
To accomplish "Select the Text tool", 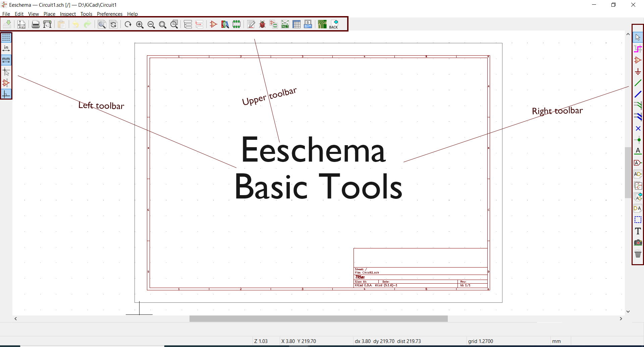I will coord(638,231).
